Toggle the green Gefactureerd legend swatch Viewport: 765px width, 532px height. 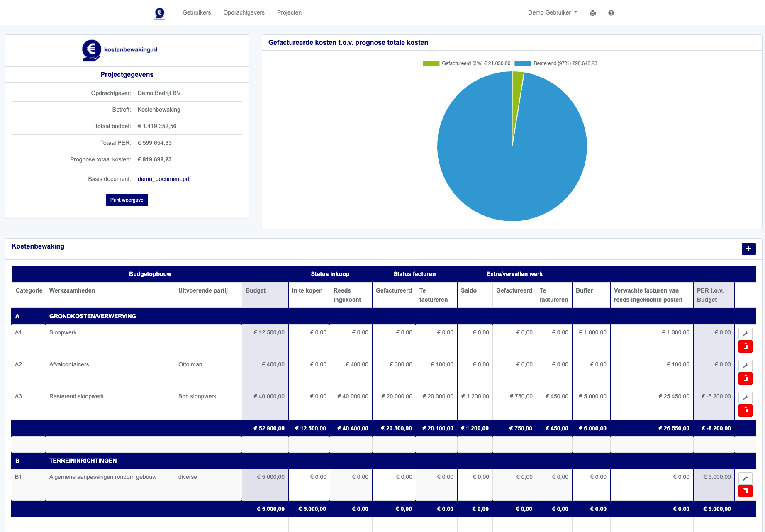(x=431, y=63)
